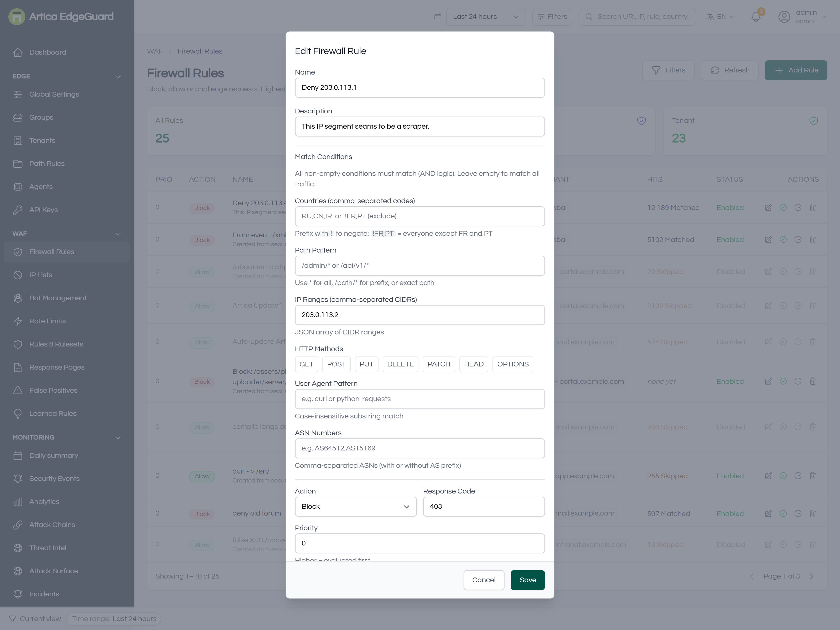Toggle the GET HTTP method
Viewport: 840px width, 630px height.
pyautogui.click(x=306, y=364)
